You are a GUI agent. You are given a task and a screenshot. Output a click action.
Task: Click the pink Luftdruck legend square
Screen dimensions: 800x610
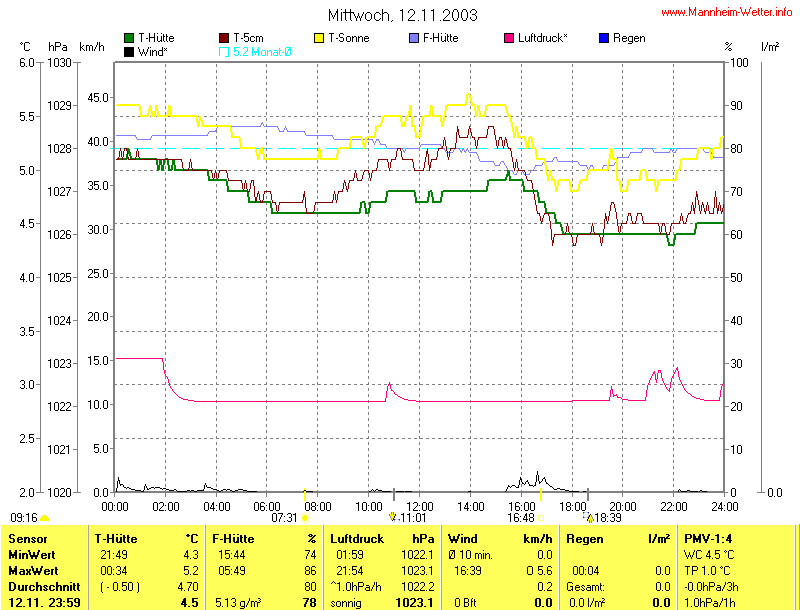point(510,38)
